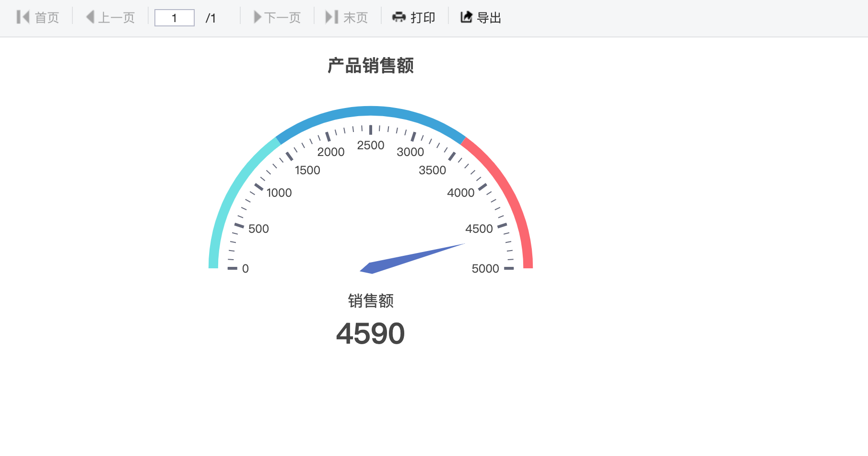The image size is (868, 456).
Task: Click the export icon
Action: pyautogui.click(x=467, y=17)
